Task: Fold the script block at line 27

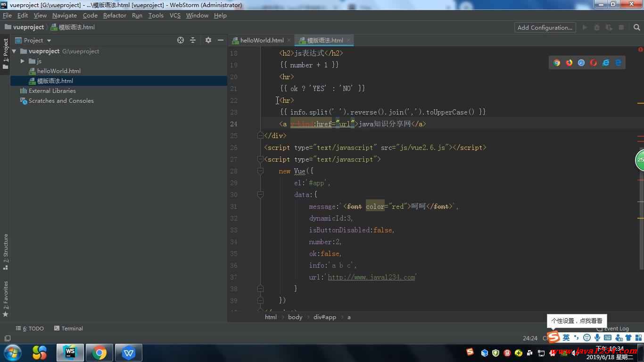Action: point(260,159)
